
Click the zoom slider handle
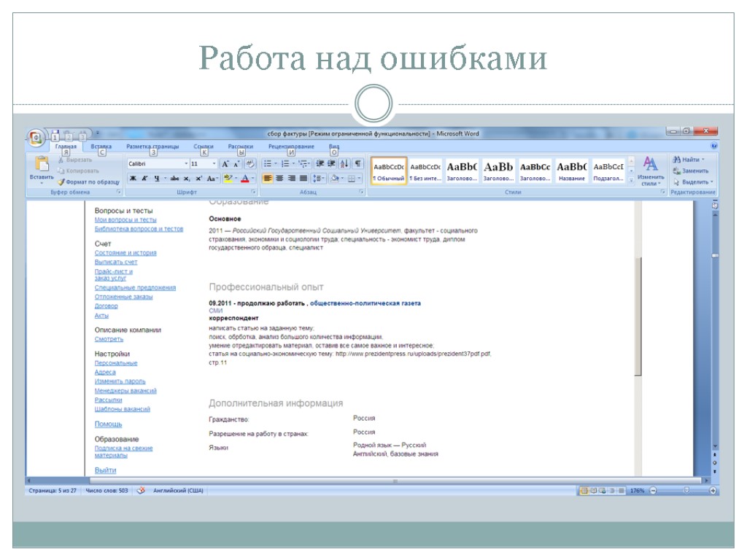click(686, 491)
